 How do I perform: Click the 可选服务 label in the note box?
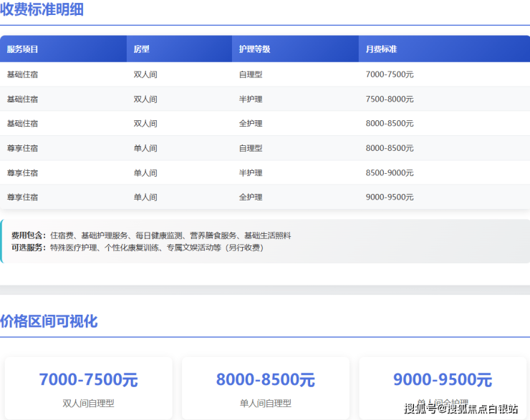click(x=29, y=248)
